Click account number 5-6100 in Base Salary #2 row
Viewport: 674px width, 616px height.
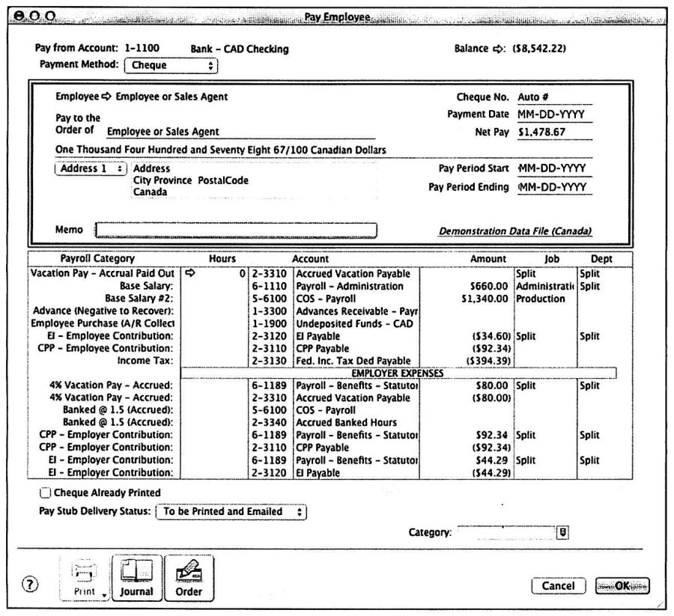[269, 299]
